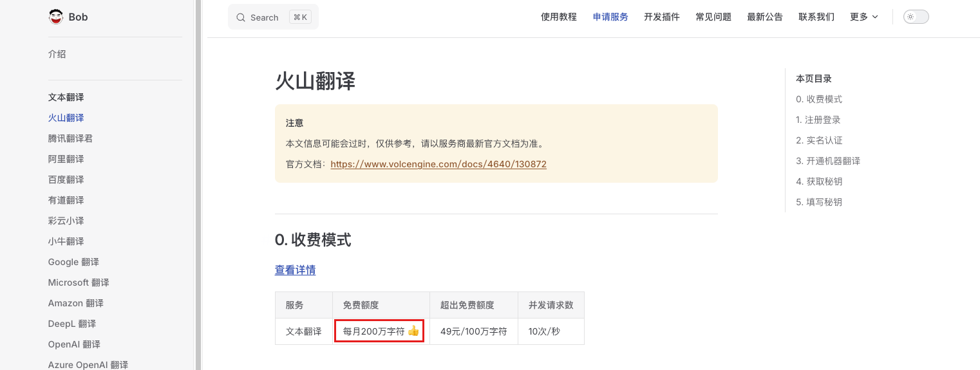Click the 注意 callout heading

(x=295, y=123)
